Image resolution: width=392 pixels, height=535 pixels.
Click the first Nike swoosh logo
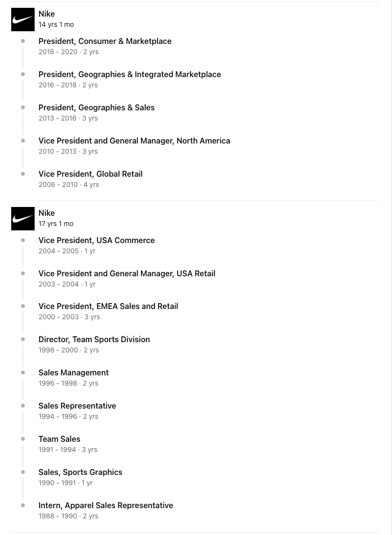click(x=23, y=20)
